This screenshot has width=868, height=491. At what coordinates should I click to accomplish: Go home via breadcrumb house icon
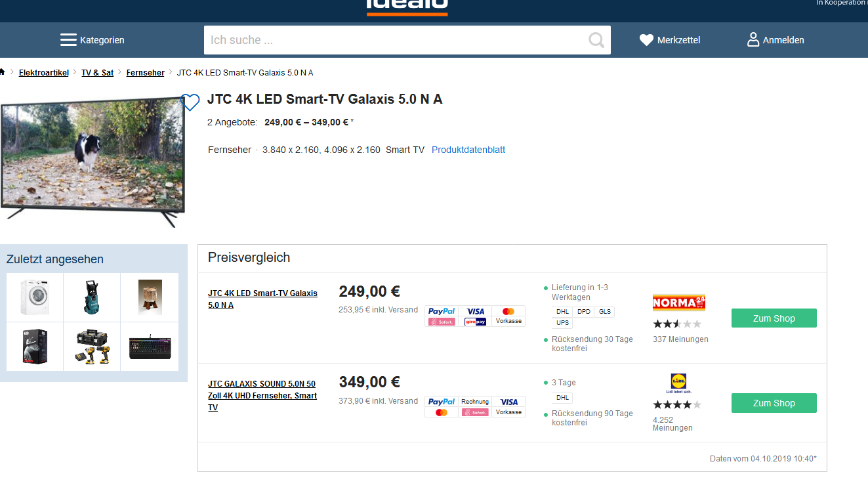click(x=3, y=72)
